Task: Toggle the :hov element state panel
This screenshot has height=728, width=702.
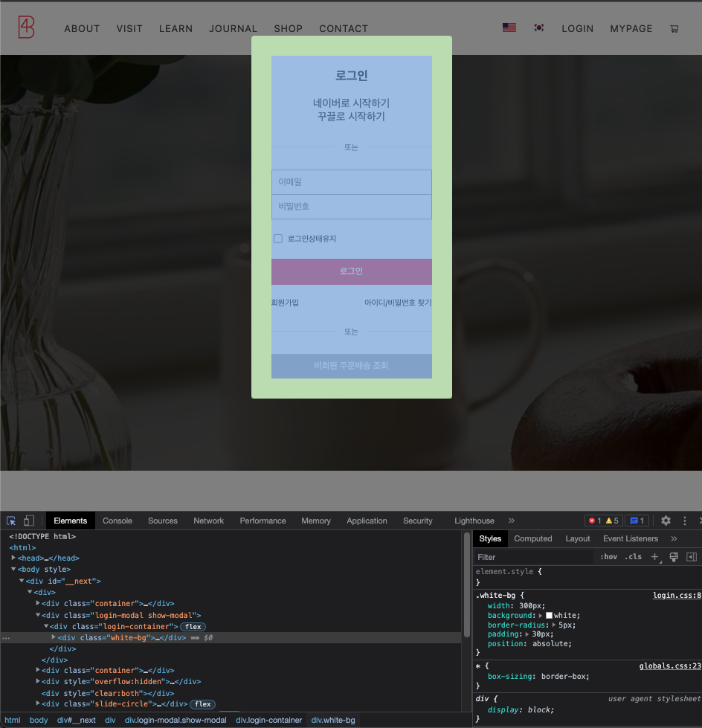Action: coord(608,557)
